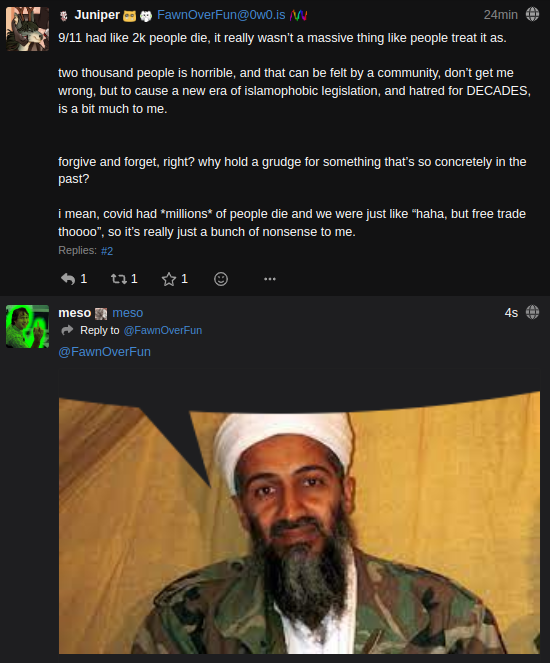Jump to reply #2 link
Image resolution: width=550 pixels, height=663 pixels.
coord(107,251)
